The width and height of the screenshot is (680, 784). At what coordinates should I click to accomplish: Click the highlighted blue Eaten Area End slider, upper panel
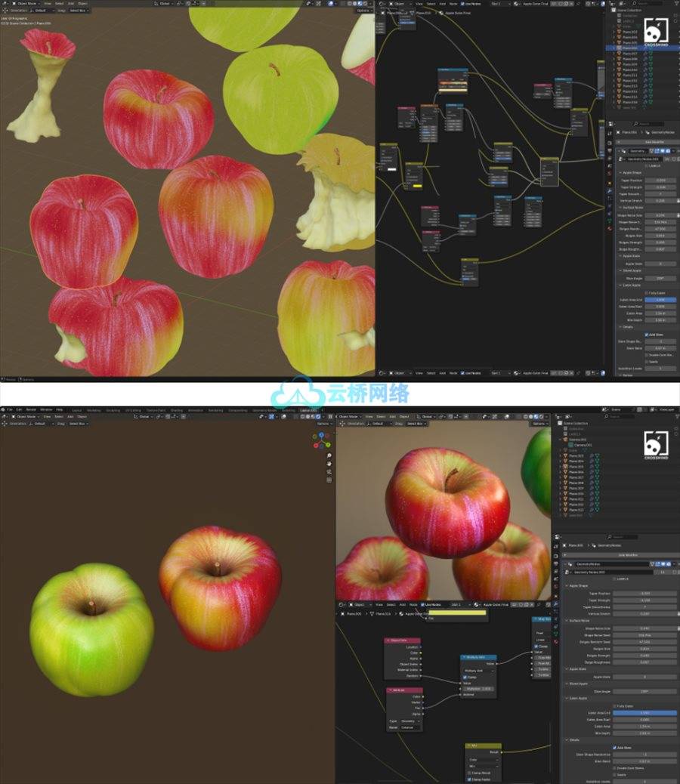pos(660,300)
